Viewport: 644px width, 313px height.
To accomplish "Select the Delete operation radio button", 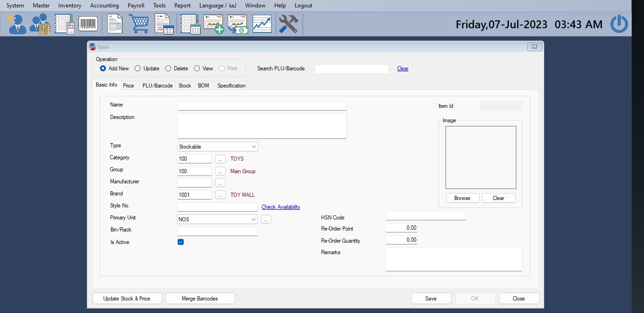I will [168, 69].
